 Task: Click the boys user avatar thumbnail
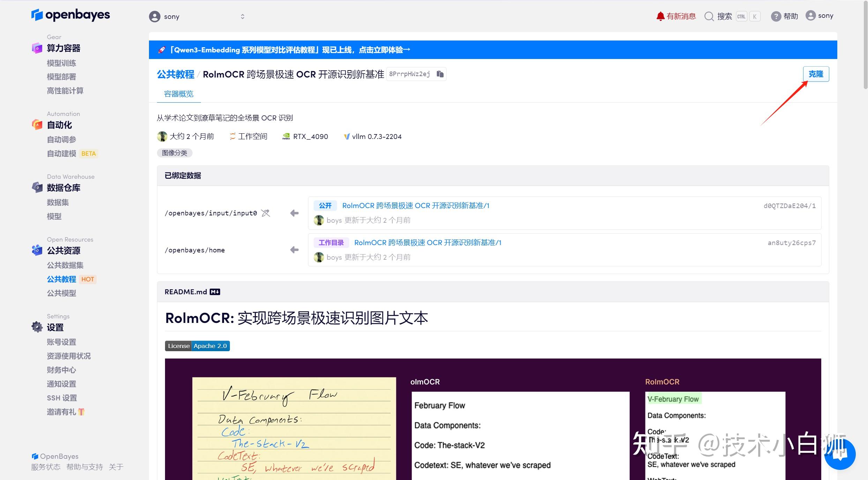pyautogui.click(x=319, y=220)
